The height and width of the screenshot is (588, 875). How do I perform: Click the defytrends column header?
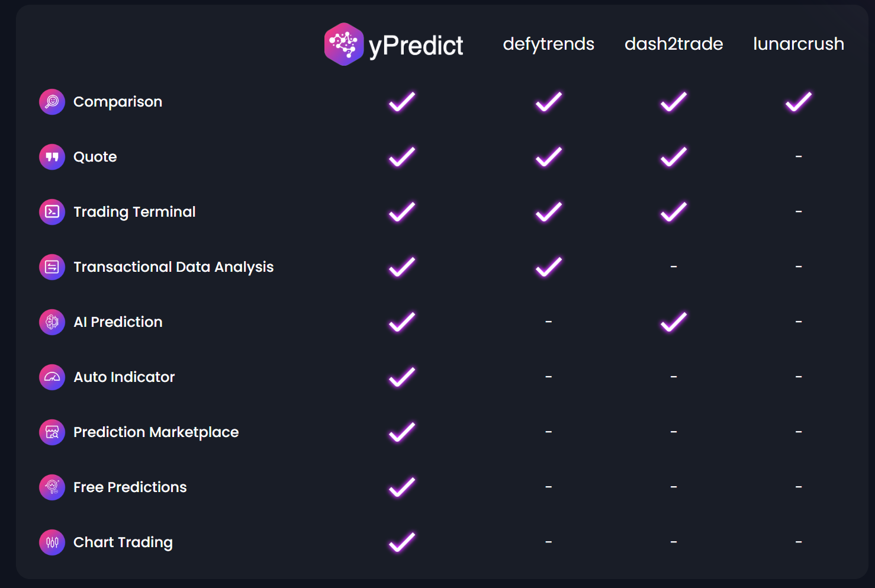pos(548,44)
